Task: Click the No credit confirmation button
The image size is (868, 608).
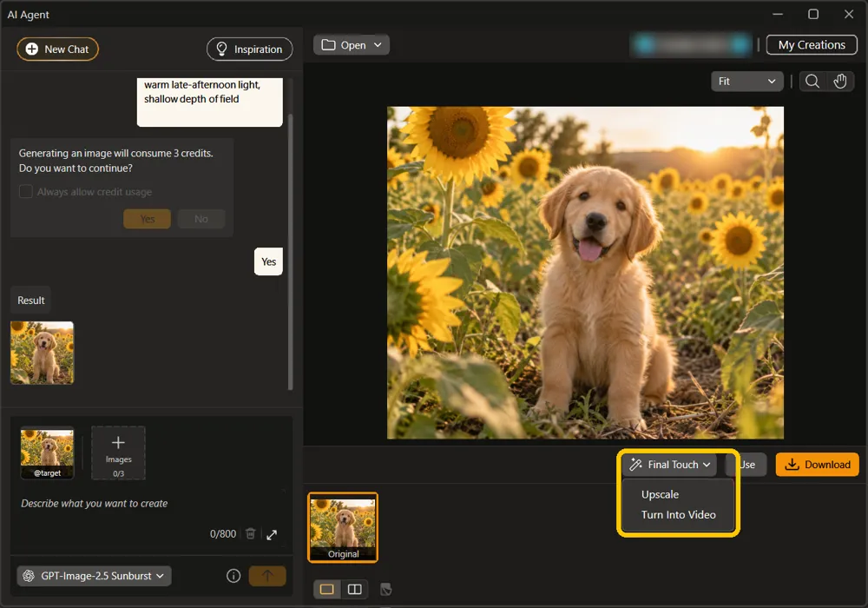Action: click(201, 219)
